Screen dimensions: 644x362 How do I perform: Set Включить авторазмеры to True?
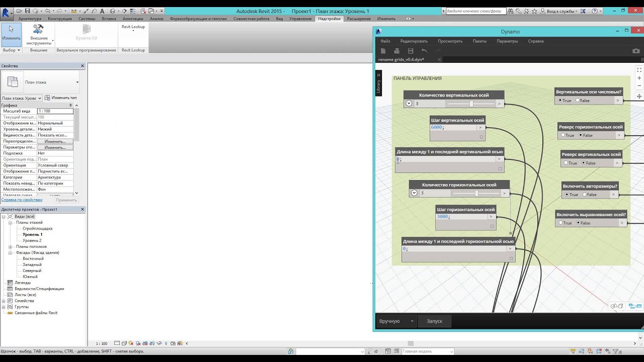(567, 195)
